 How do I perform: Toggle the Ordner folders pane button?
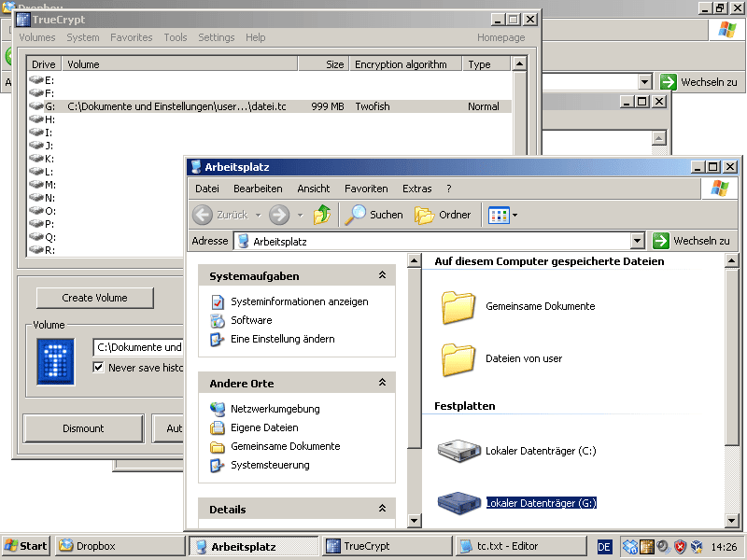[x=443, y=215]
